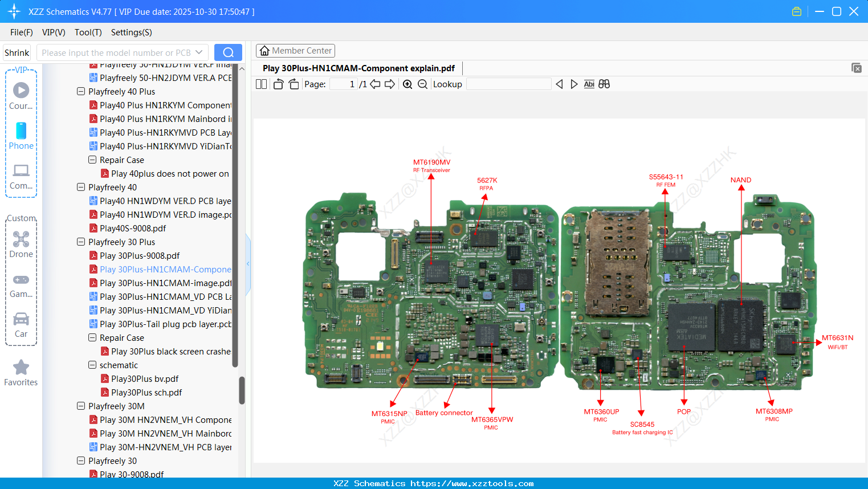Open Favorites from the sidebar
The image size is (868, 489).
pyautogui.click(x=21, y=373)
